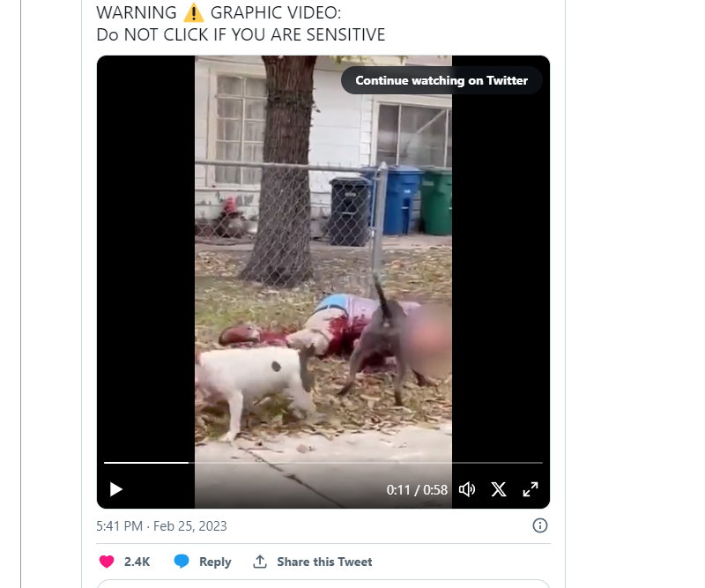Seek on the video progress bar
This screenshot has height=588, width=705.
coord(323,463)
